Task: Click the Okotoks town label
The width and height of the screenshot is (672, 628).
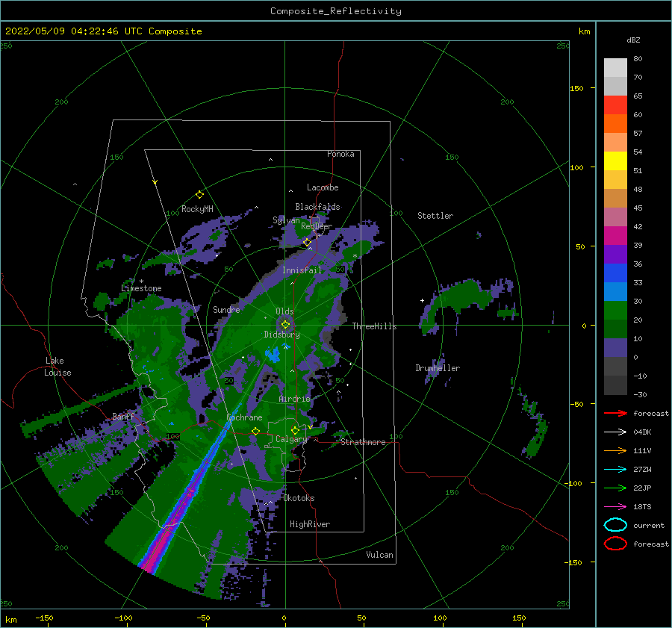Action: [299, 498]
